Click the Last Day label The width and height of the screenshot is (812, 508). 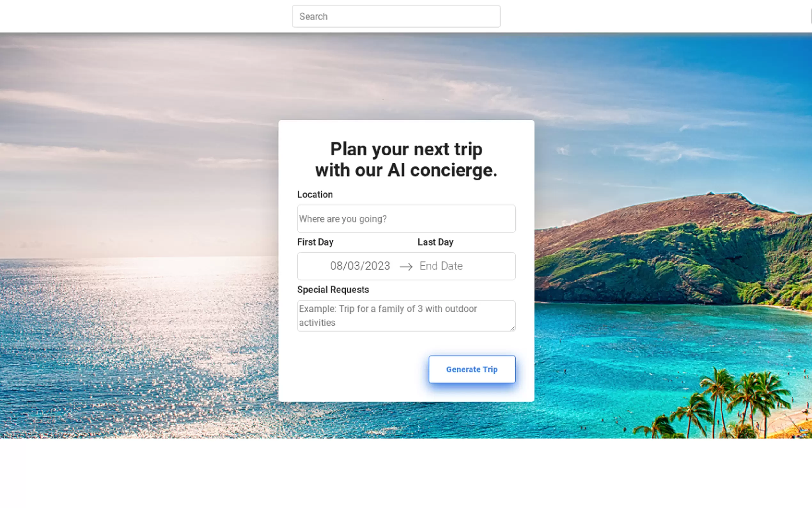tap(435, 242)
